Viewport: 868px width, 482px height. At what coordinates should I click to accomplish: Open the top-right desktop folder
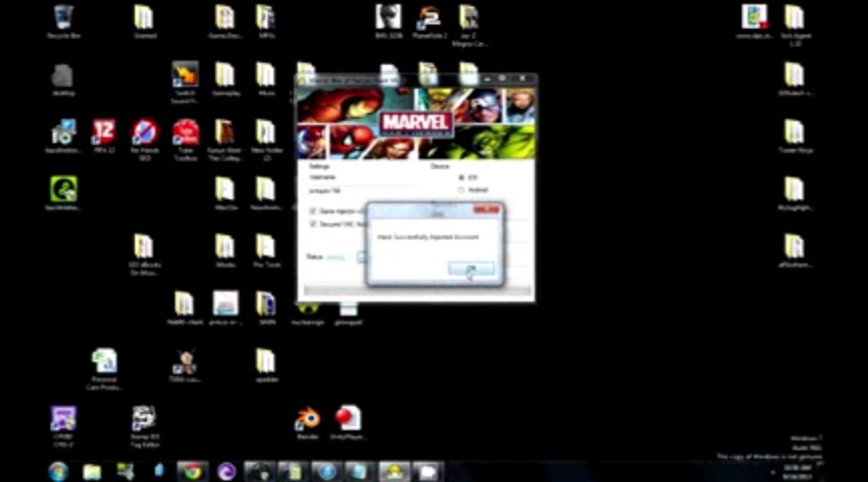pyautogui.click(x=794, y=25)
